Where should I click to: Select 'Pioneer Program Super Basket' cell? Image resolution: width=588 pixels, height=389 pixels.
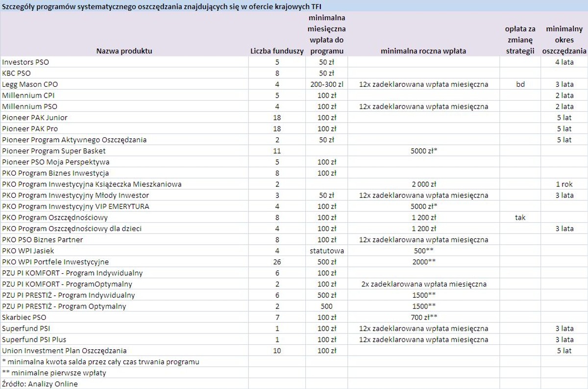click(x=53, y=151)
